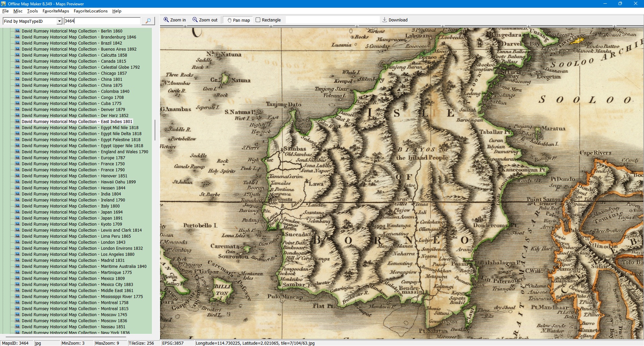The width and height of the screenshot is (644, 346).
Task: Open the FavoriteMaps menu
Action: [x=56, y=11]
